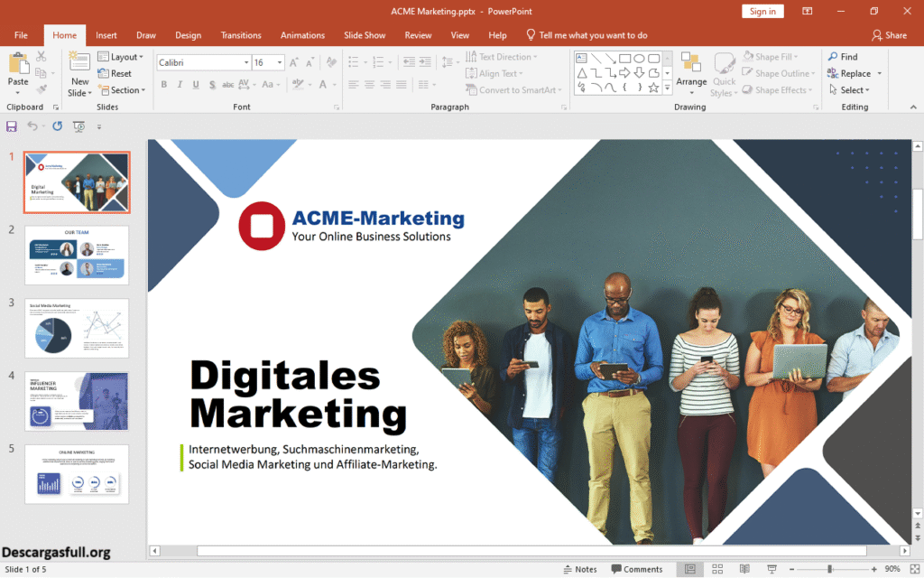Click the Save icon in quick access toolbar
Screen dimensions: 924x578
12,126
